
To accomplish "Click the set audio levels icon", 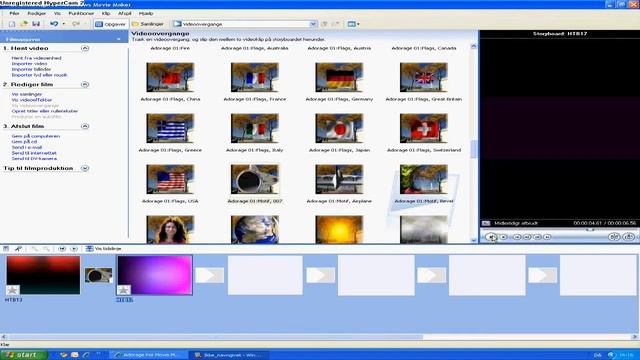I will 6,249.
